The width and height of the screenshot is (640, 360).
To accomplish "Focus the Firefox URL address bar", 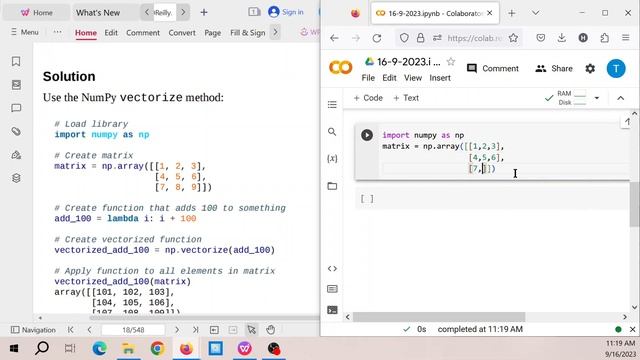I will click(475, 38).
